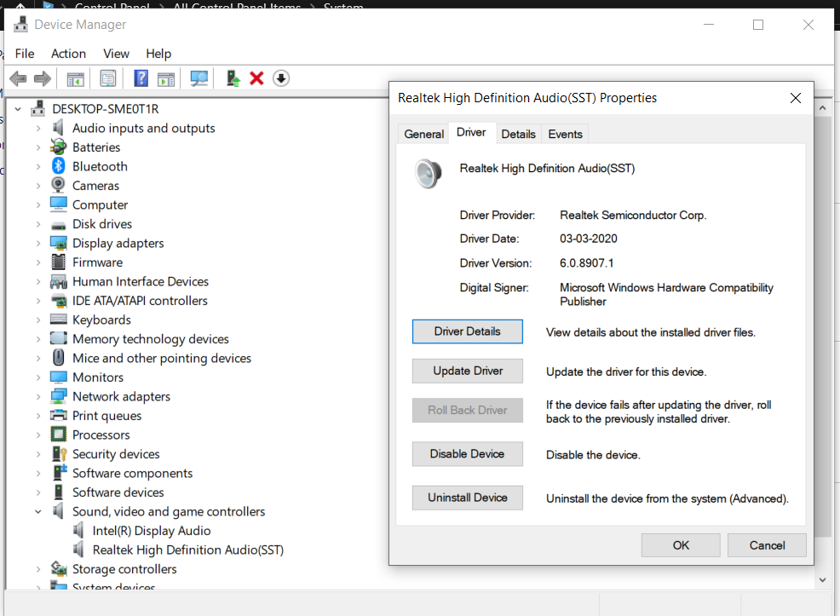
Task: Click Realtek Semiconductor Corp. provider text
Action: pos(633,216)
